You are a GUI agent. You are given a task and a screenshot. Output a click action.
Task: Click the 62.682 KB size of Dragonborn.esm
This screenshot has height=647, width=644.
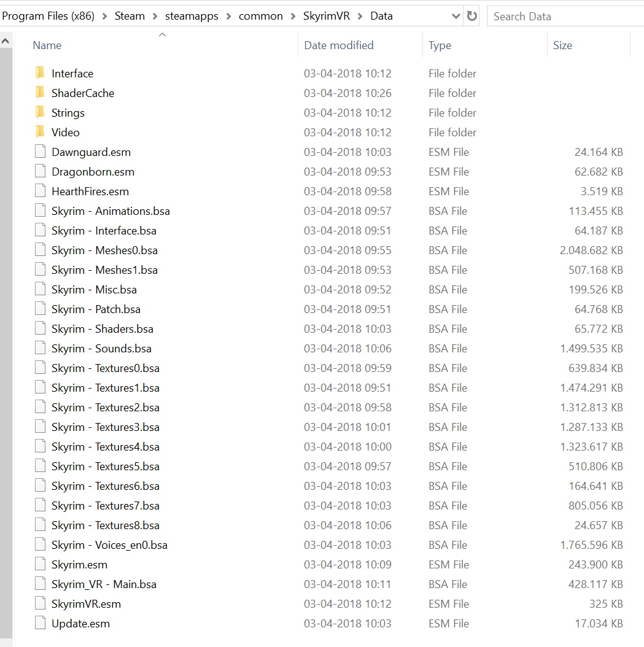click(x=599, y=171)
